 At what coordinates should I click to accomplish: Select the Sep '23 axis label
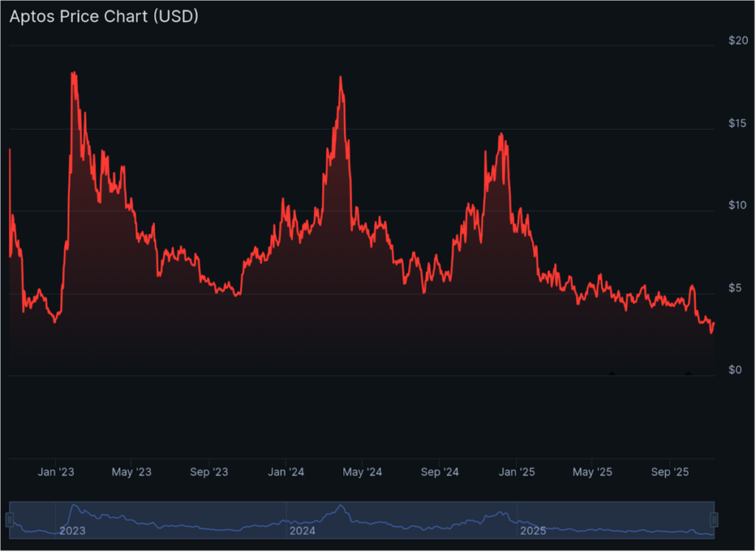tap(210, 472)
